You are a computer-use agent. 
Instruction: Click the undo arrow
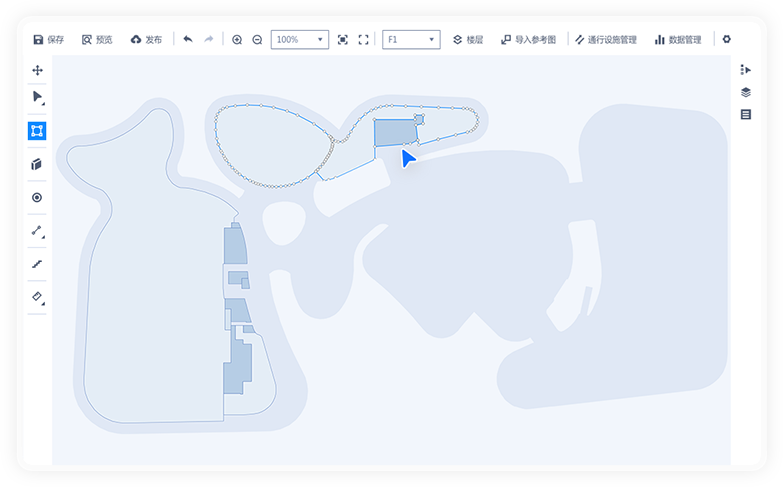pyautogui.click(x=188, y=40)
